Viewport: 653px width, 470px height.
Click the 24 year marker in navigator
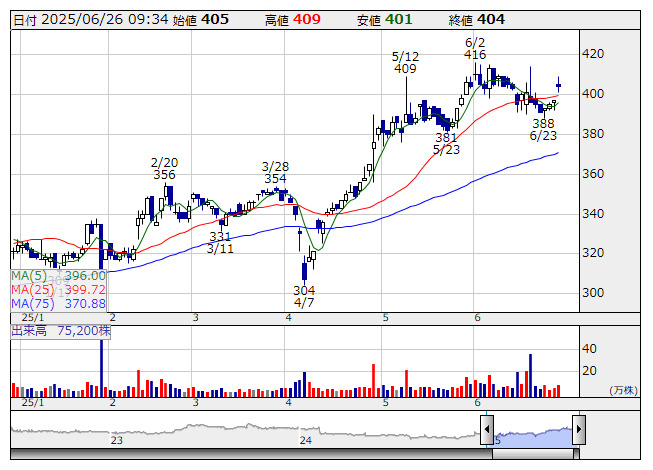306,440
